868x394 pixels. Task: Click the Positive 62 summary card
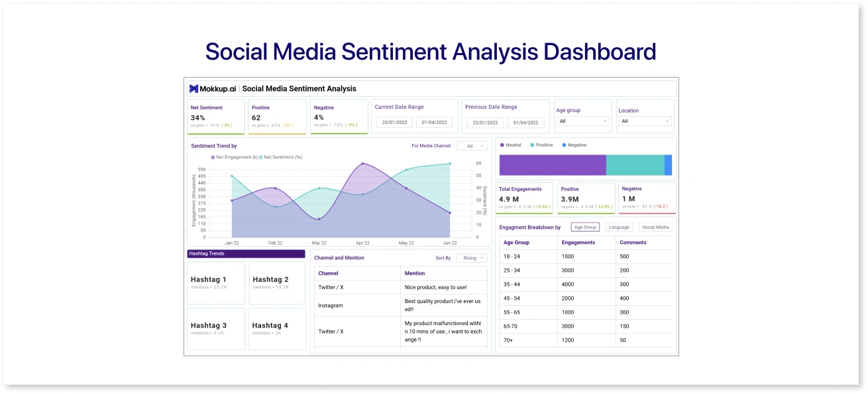(x=278, y=117)
